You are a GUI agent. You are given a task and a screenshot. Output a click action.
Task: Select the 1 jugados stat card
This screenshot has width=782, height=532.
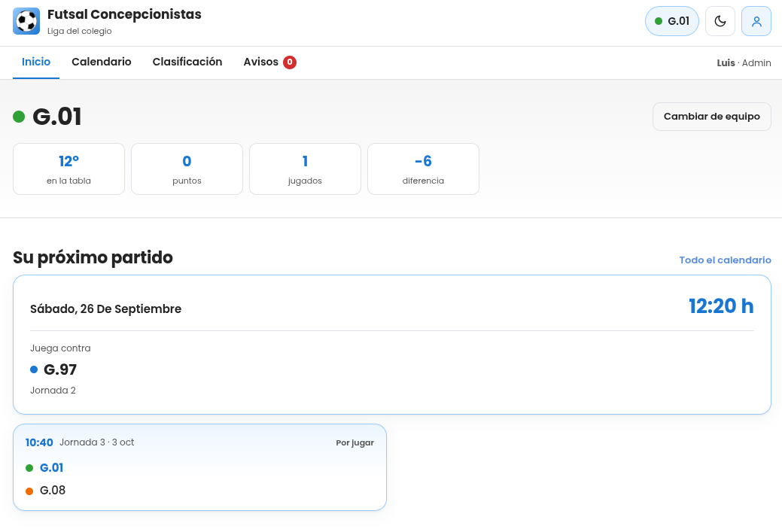[x=306, y=169]
